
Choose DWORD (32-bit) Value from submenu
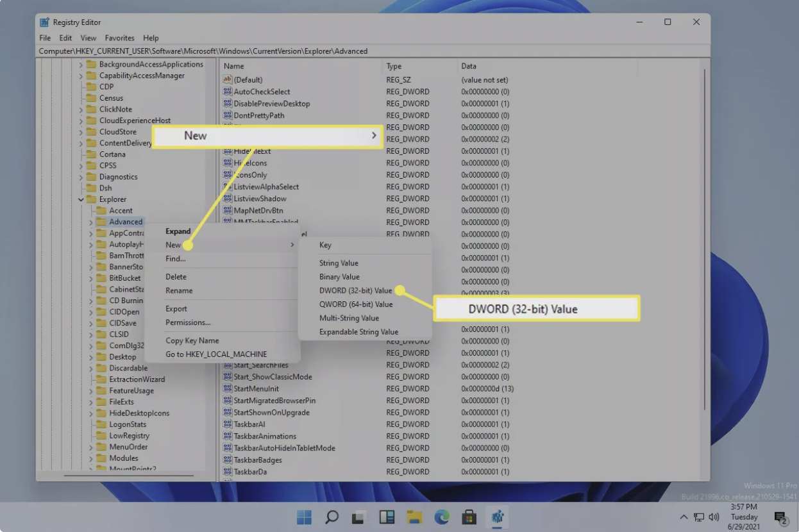tap(355, 290)
